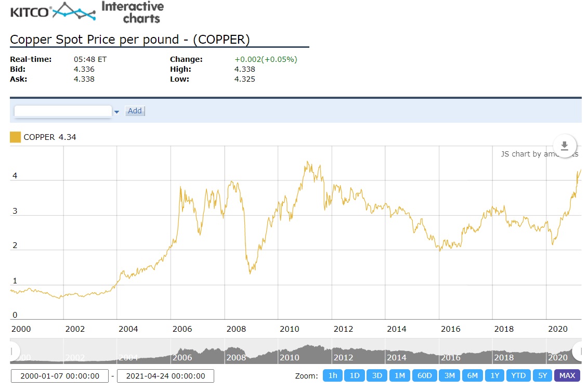The width and height of the screenshot is (588, 390).
Task: Click the Change value +0.002(+0.05%)
Action: point(266,59)
